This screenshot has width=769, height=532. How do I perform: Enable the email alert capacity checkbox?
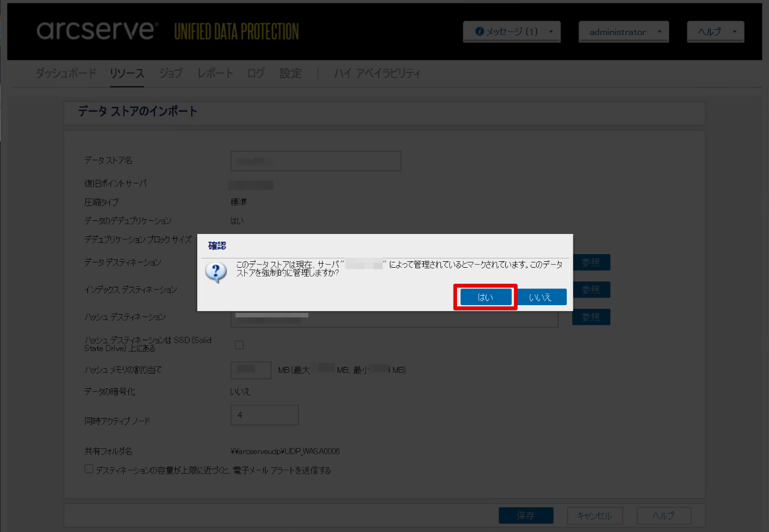[x=89, y=469]
